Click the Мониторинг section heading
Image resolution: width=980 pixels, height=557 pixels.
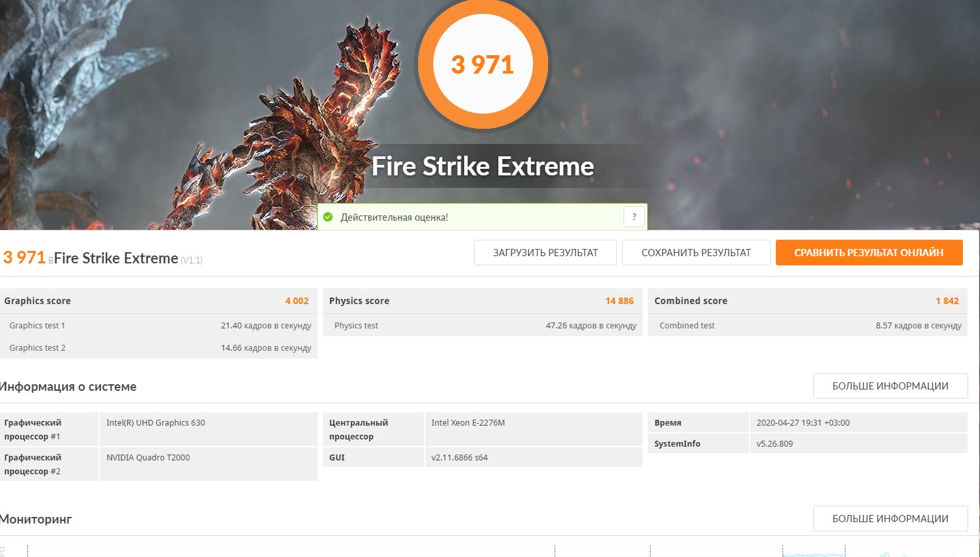point(35,520)
